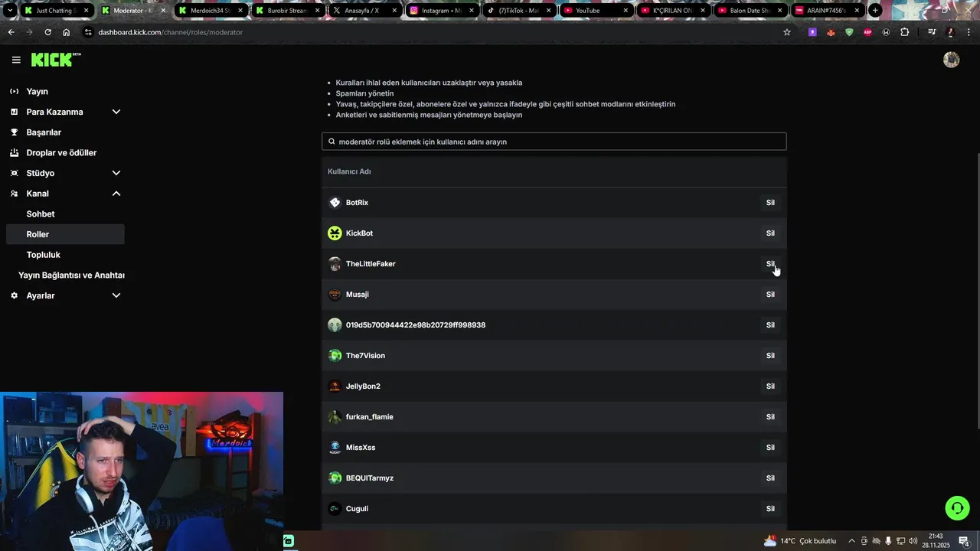The width and height of the screenshot is (980, 551).
Task: Click MissXss avatar
Action: (335, 448)
